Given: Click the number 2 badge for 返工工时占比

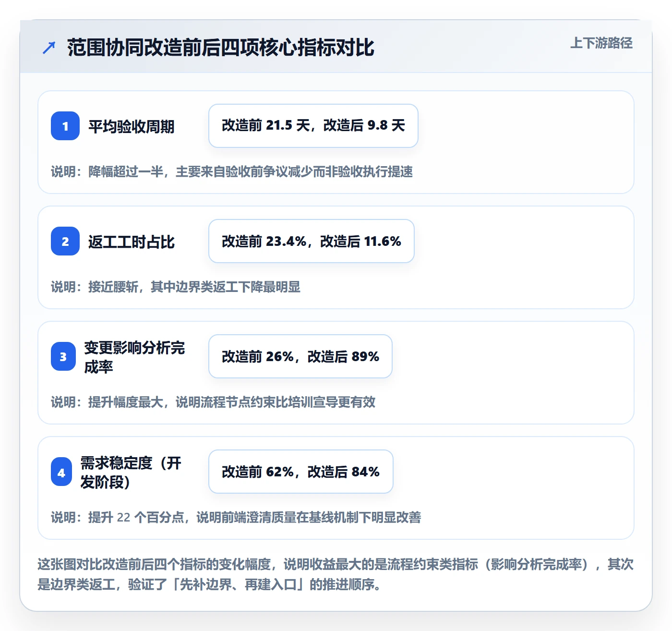Looking at the screenshot, I should (65, 241).
